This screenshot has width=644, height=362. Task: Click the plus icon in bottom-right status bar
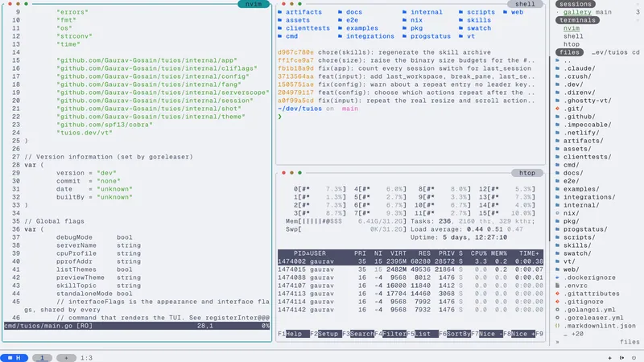[609, 358]
